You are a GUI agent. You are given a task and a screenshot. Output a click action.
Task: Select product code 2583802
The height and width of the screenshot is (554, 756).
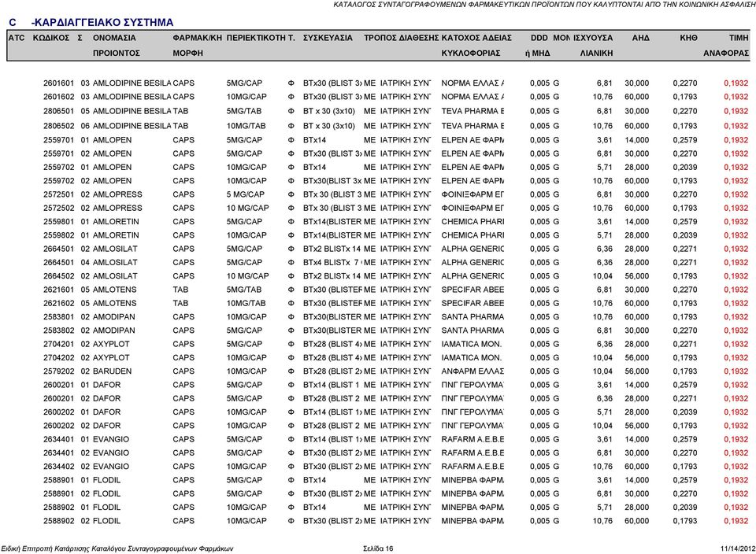click(59, 331)
